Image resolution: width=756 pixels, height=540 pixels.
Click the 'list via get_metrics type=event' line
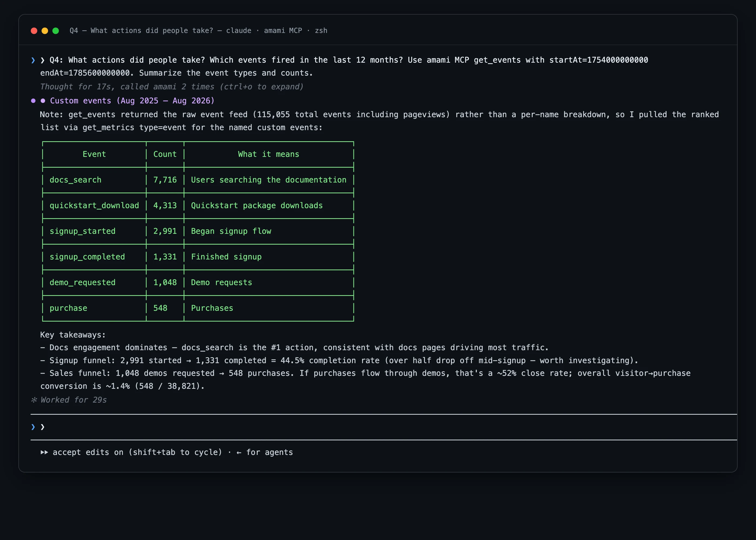coord(181,127)
